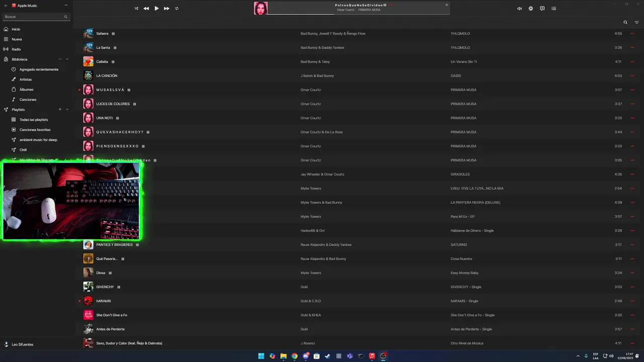Open Steam from the taskbar

328,356
